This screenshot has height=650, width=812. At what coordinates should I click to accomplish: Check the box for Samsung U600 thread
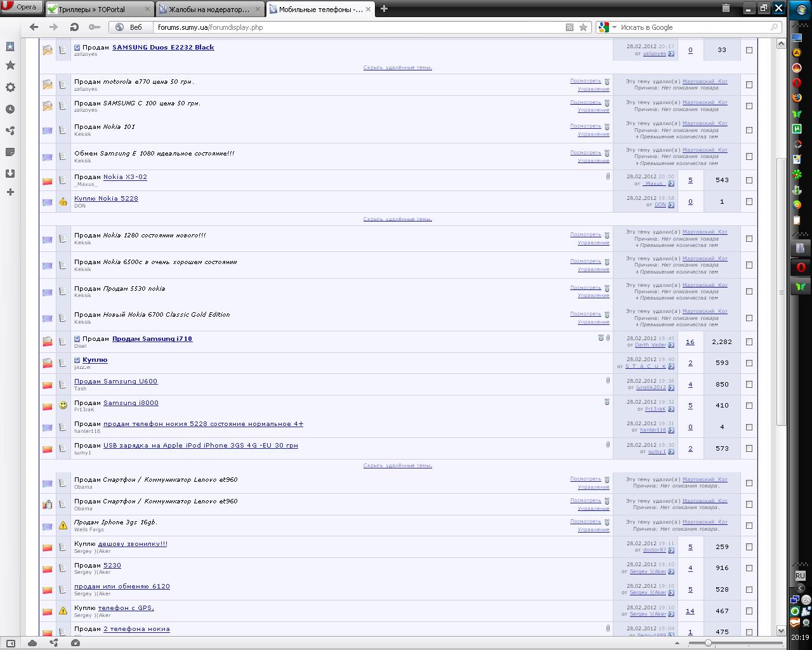[x=749, y=385]
